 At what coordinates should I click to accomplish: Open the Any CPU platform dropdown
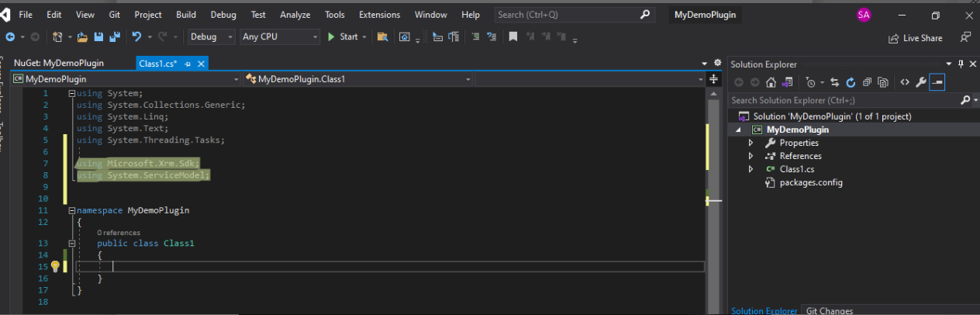pyautogui.click(x=279, y=36)
